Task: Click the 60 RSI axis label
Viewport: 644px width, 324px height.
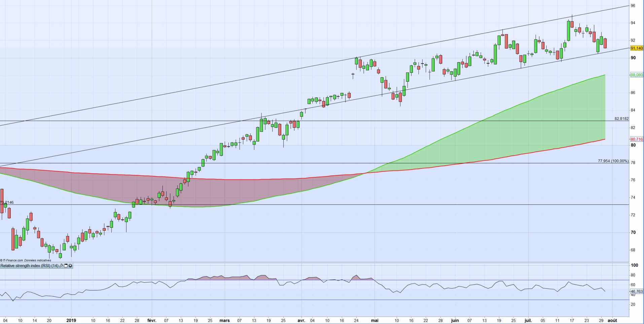Action: tap(633, 285)
